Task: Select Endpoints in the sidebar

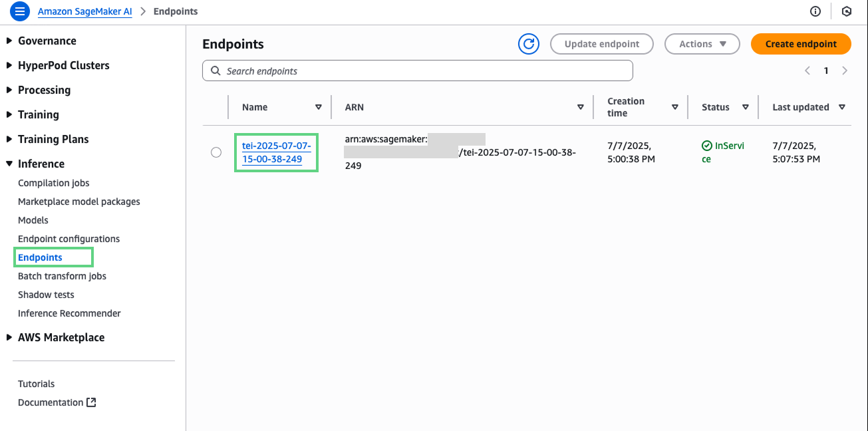Action: click(x=41, y=257)
